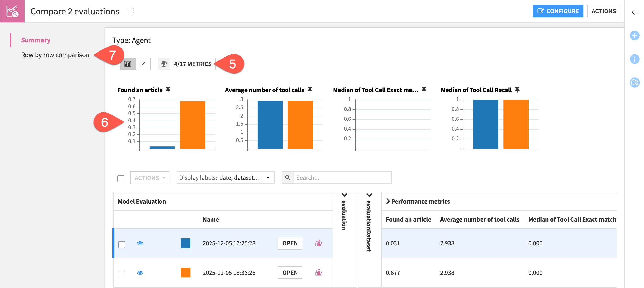
Task: Click the trophy icon next to metrics
Action: 164,64
